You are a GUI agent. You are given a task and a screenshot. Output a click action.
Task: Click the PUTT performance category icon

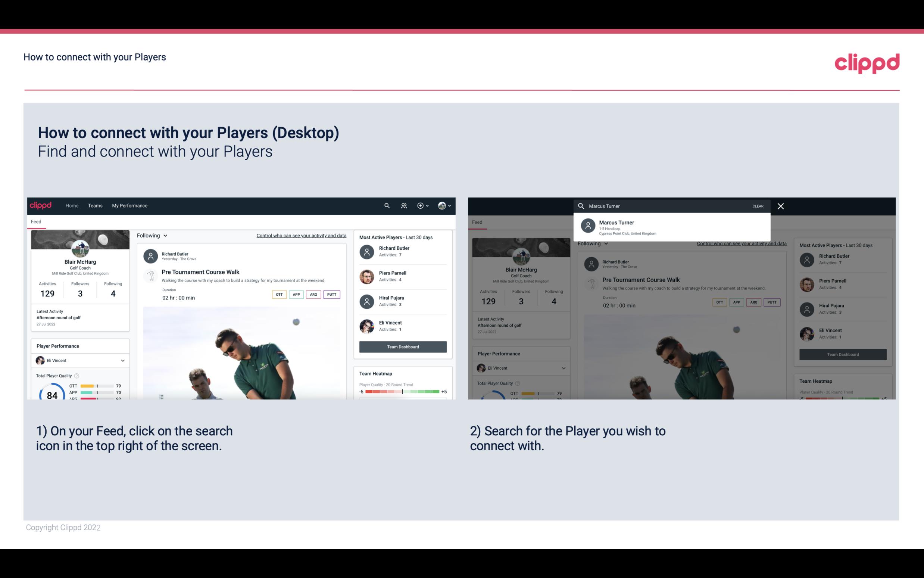[x=331, y=293]
